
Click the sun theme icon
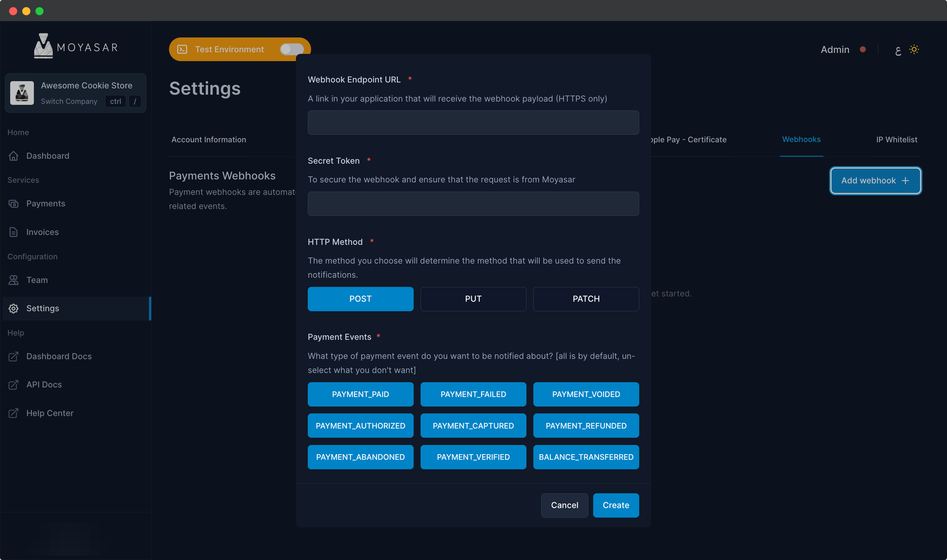[914, 49]
